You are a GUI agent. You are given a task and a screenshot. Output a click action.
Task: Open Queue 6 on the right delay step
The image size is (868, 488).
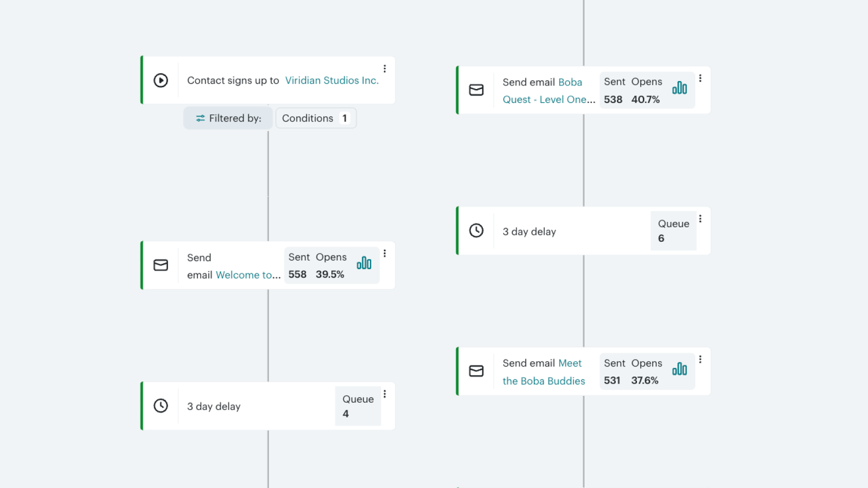(673, 231)
